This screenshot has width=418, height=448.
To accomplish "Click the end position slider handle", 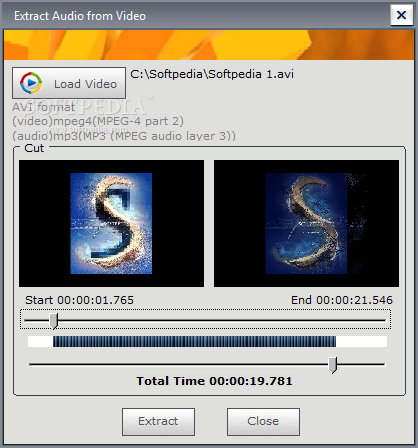I will pyautogui.click(x=333, y=365).
